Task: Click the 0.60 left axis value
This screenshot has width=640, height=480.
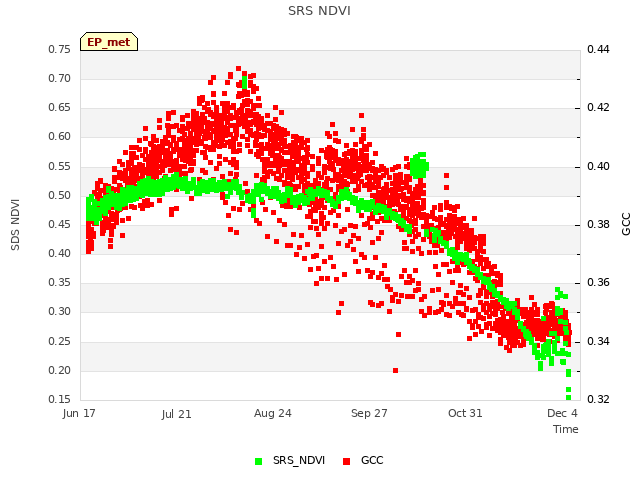Action: 60,136
